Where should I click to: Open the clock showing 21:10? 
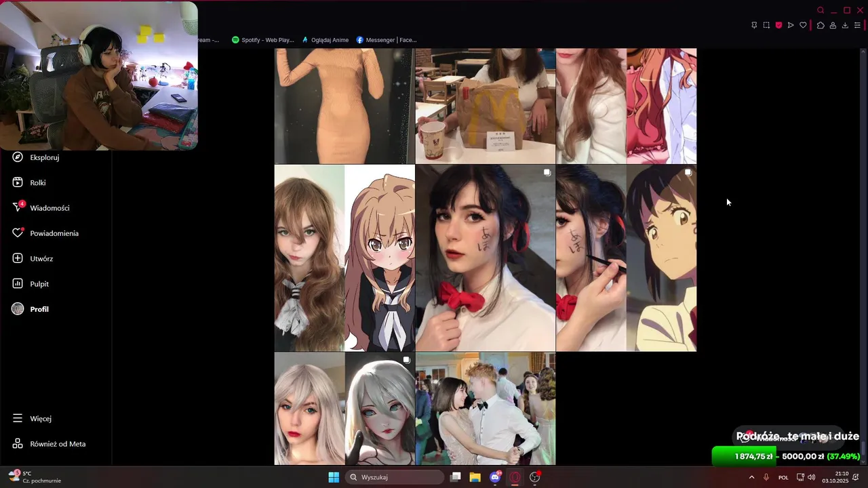835,477
